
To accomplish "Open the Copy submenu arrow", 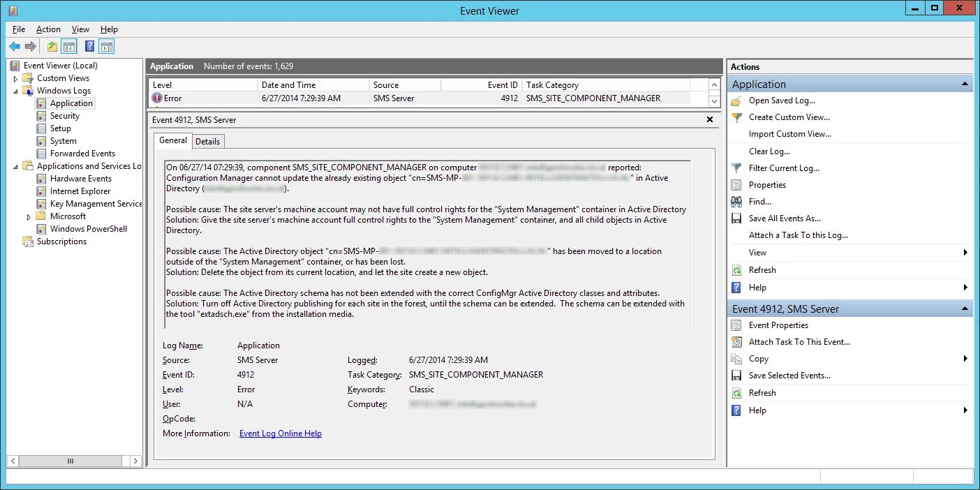I will pyautogui.click(x=965, y=359).
